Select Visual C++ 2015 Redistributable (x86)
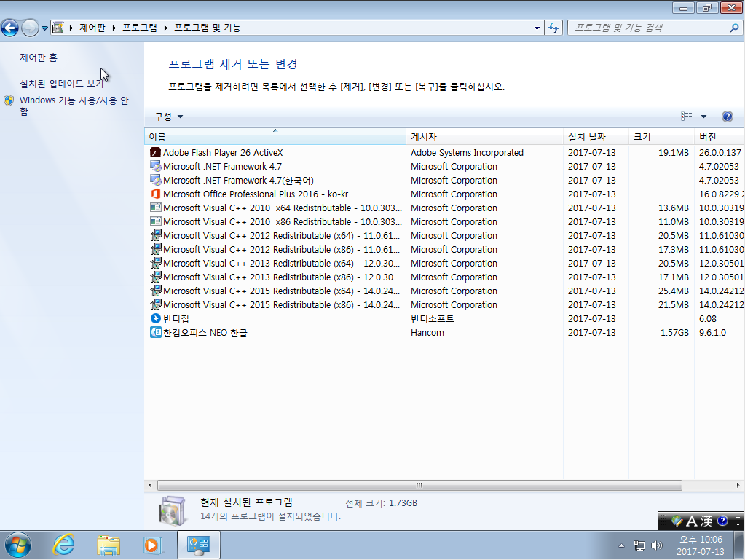Viewport: 745px width, 560px height. point(281,304)
